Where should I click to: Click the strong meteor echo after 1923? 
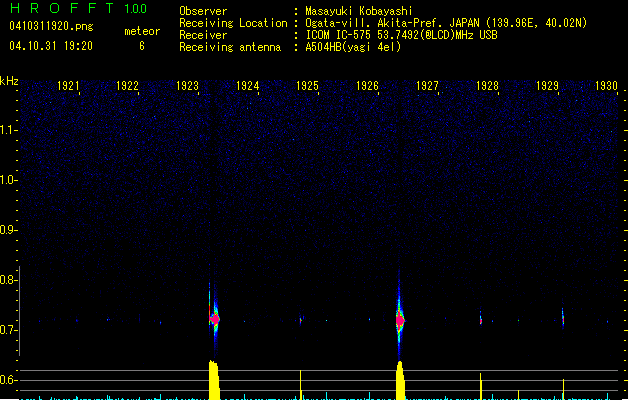click(215, 319)
